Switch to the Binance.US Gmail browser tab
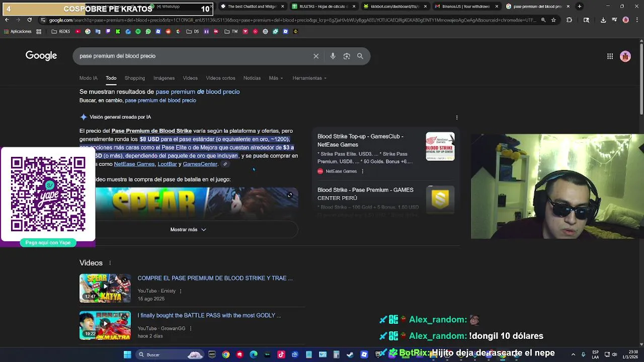Screen dimensions: 644x362 point(466,7)
